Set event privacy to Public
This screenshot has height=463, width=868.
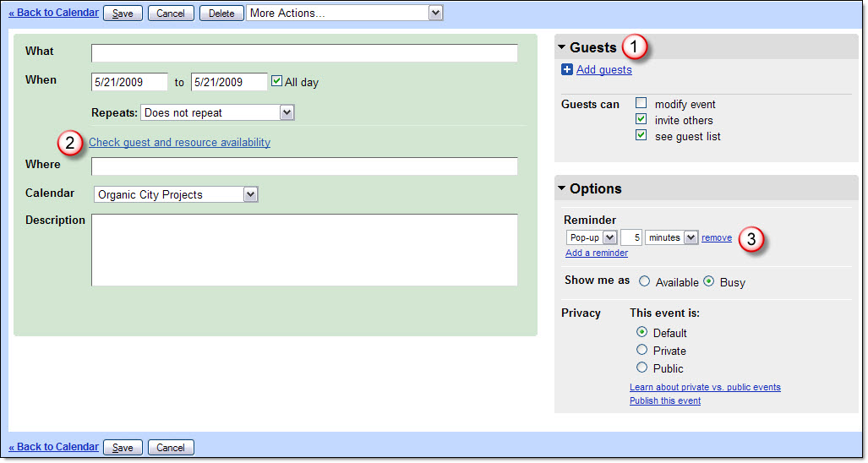click(x=642, y=368)
